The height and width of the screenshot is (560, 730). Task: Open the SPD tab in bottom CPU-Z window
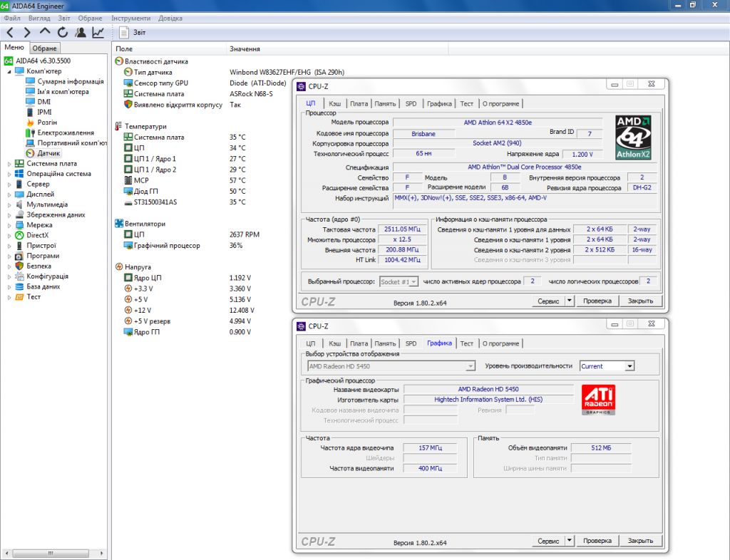click(411, 343)
